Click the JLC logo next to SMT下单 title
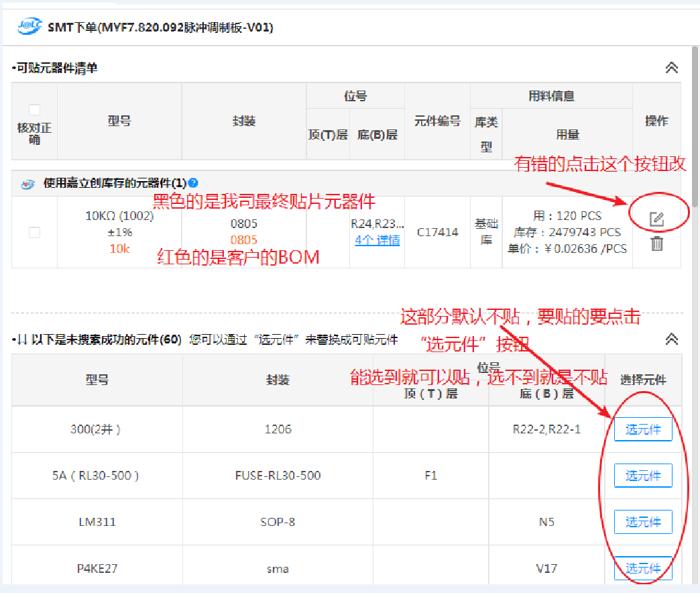The width and height of the screenshot is (700, 593). click(x=30, y=27)
